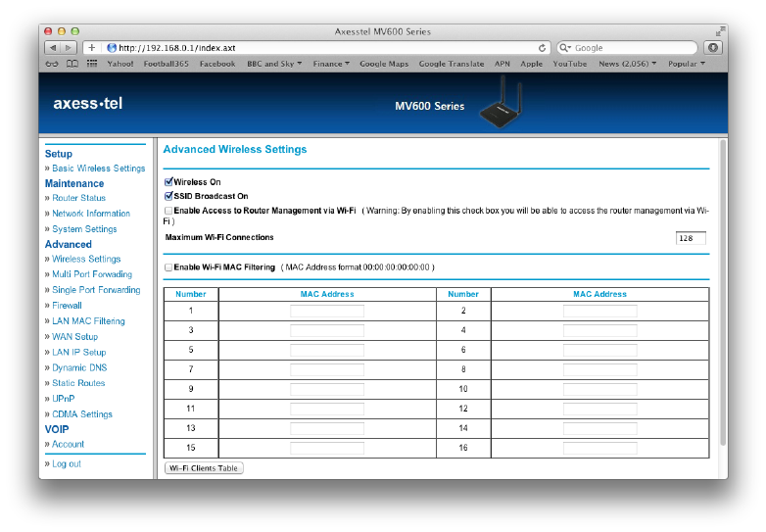The height and width of the screenshot is (532, 766).
Task: Open the Football365 bookmark
Action: pyautogui.click(x=167, y=64)
